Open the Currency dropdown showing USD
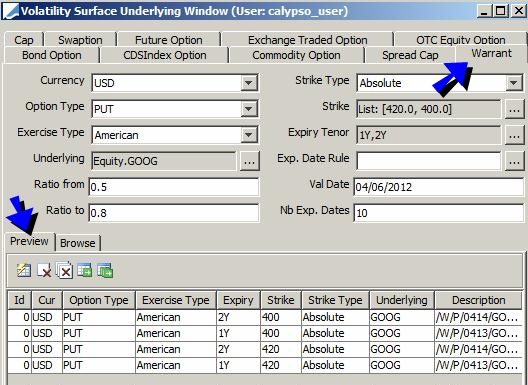The width and height of the screenshot is (528, 385). 249,83
